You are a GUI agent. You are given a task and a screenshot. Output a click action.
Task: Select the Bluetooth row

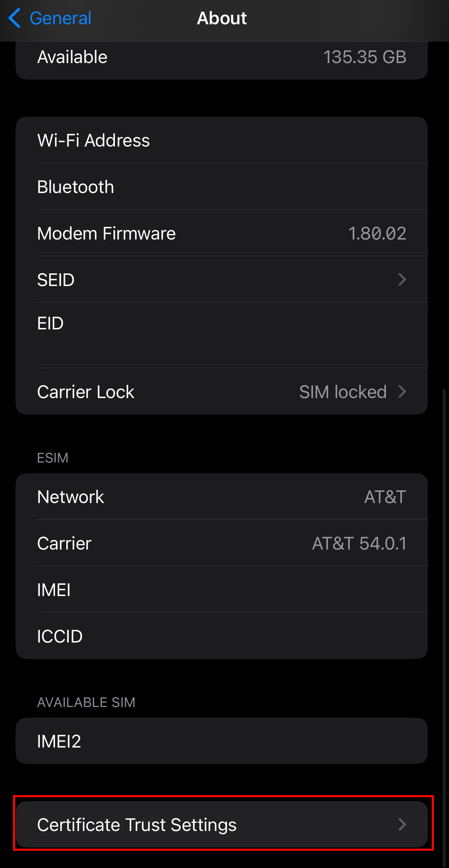coord(221,187)
